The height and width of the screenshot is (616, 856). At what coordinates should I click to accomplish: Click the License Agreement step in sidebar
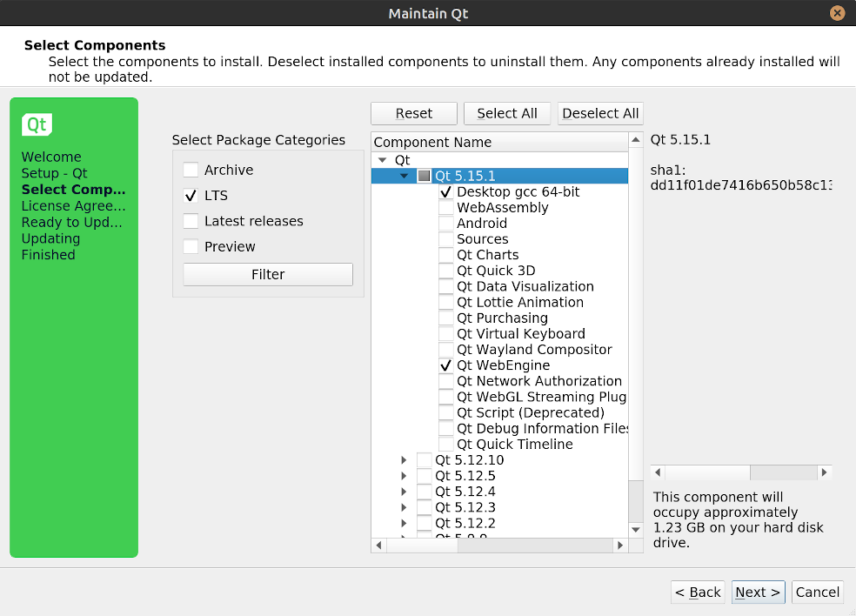[x=73, y=206]
